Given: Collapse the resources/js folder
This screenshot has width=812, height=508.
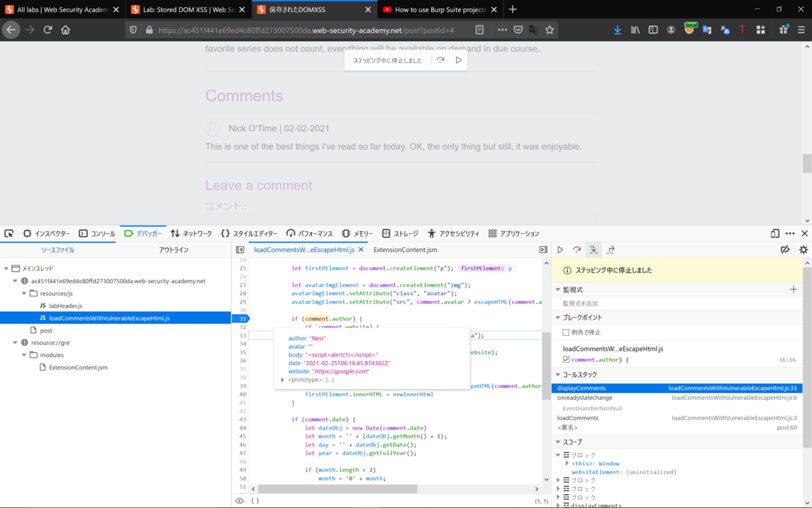Looking at the screenshot, I should pos(24,293).
